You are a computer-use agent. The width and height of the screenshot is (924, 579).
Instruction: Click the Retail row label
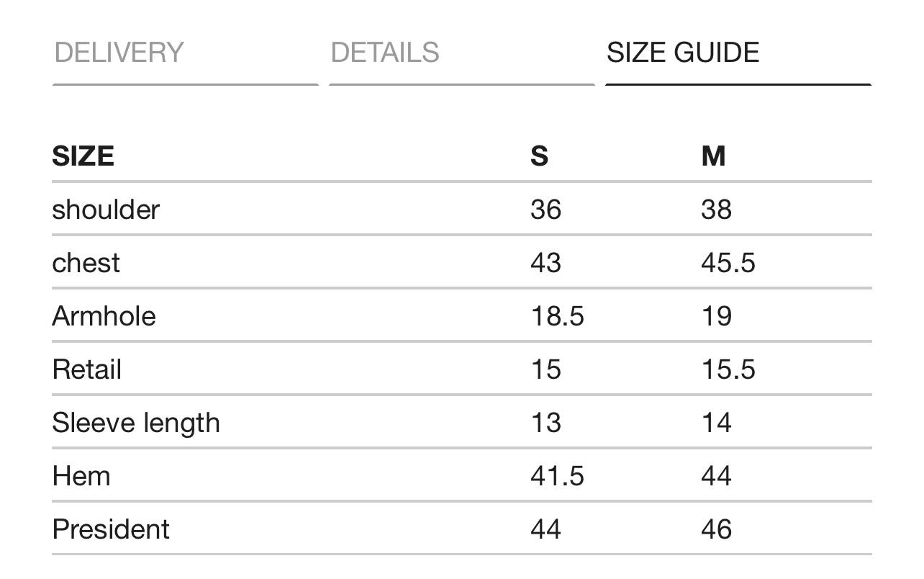[x=87, y=369]
